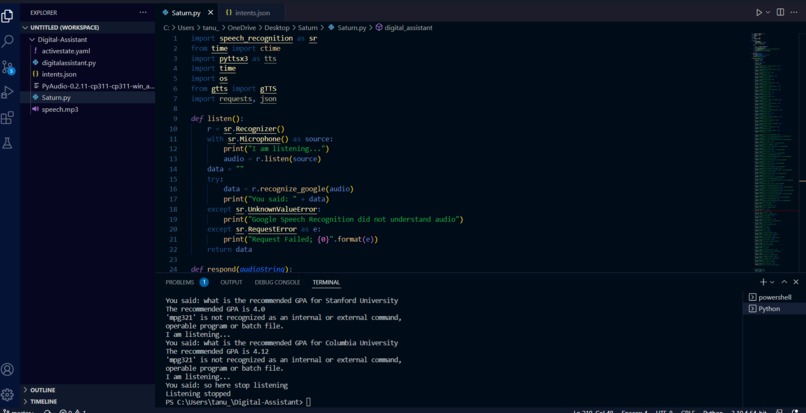Open terminal launch profile dropdown
The width and height of the screenshot is (806, 413).
772,282
